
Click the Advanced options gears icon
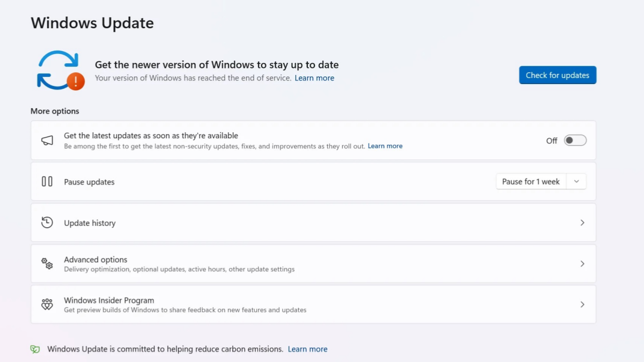pos(47,263)
